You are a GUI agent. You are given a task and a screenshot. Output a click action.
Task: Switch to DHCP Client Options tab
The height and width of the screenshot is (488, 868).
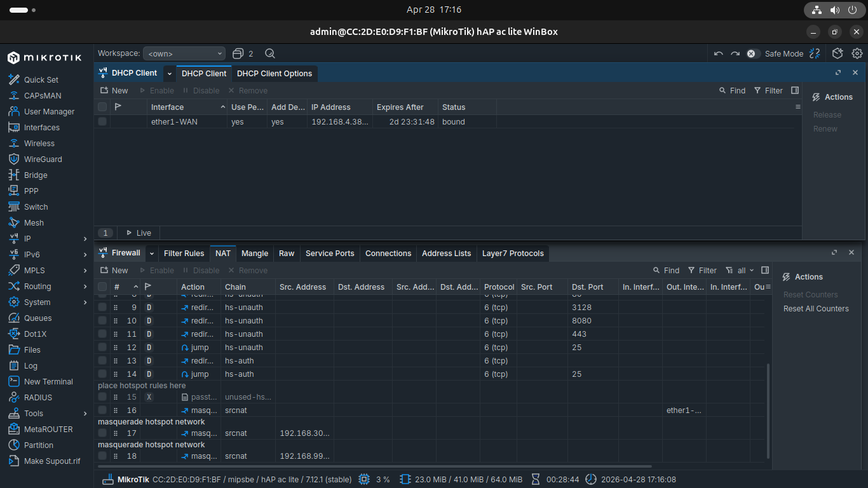(275, 73)
